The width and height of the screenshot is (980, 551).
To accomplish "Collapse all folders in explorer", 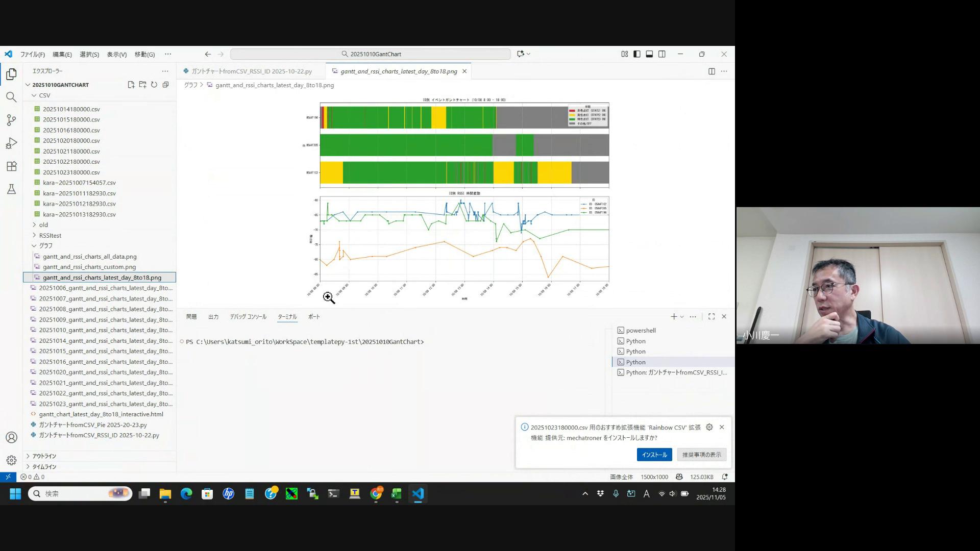I will click(x=165, y=85).
